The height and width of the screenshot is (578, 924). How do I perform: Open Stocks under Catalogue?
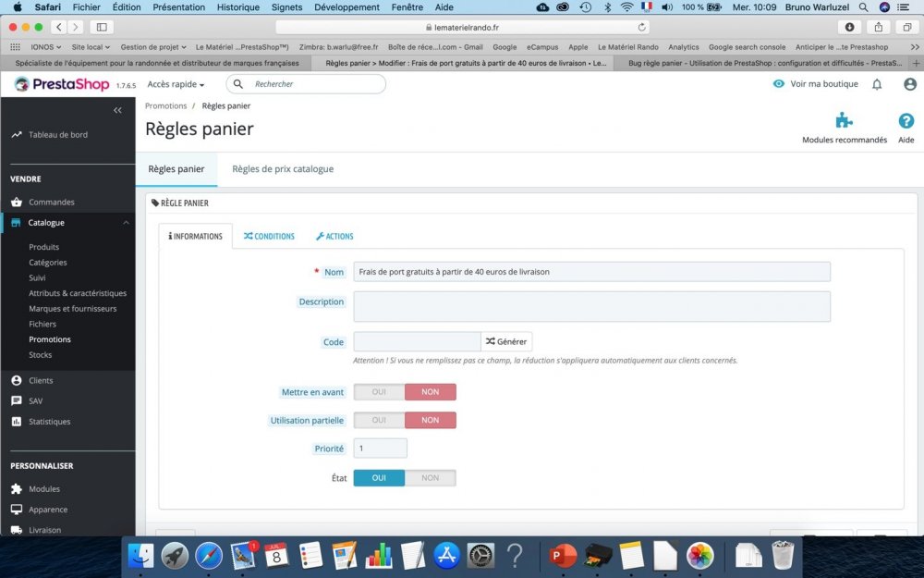40,355
